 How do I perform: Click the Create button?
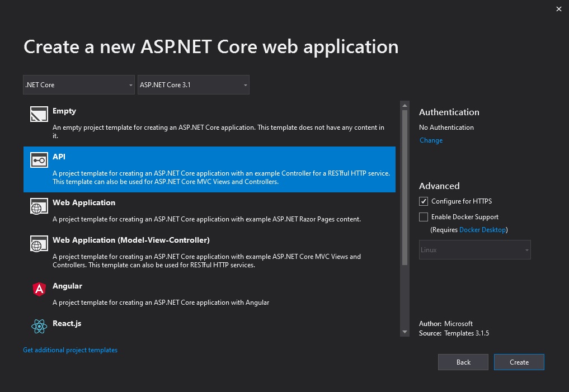(x=519, y=362)
